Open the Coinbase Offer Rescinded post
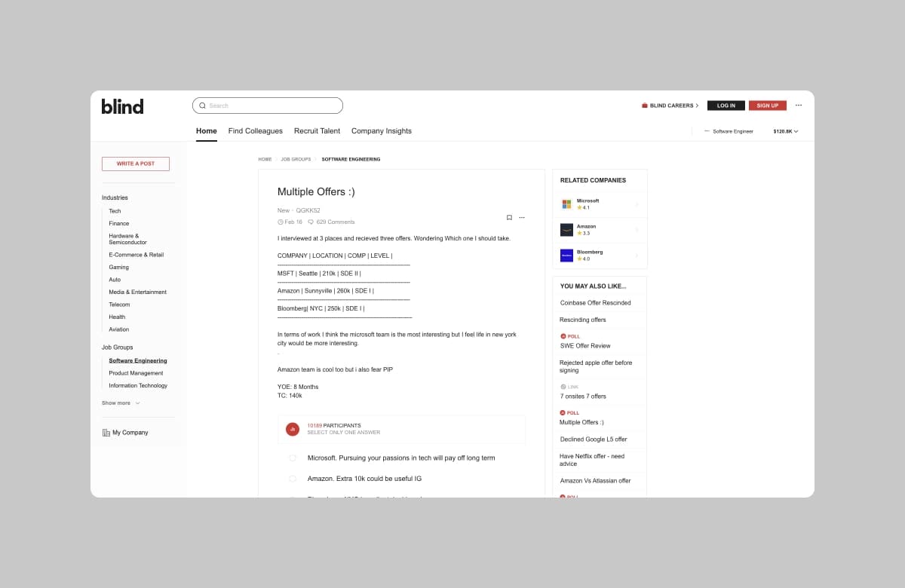Image resolution: width=905 pixels, height=588 pixels. pos(596,303)
